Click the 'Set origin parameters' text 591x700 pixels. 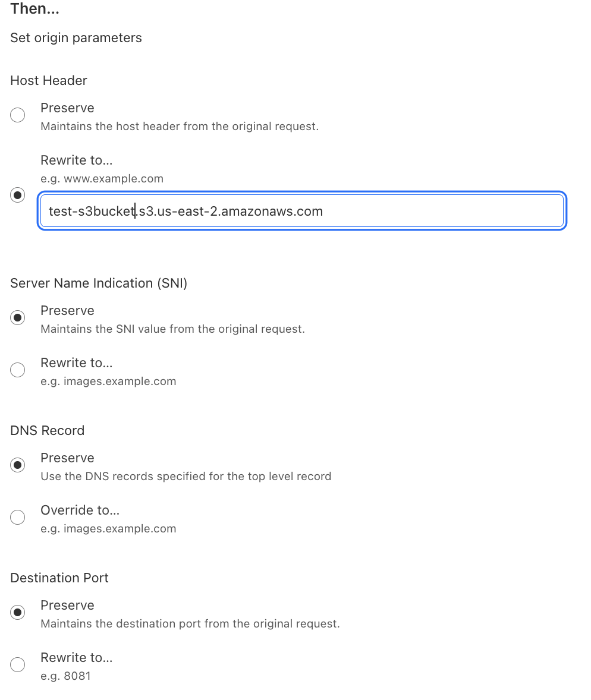tap(76, 38)
